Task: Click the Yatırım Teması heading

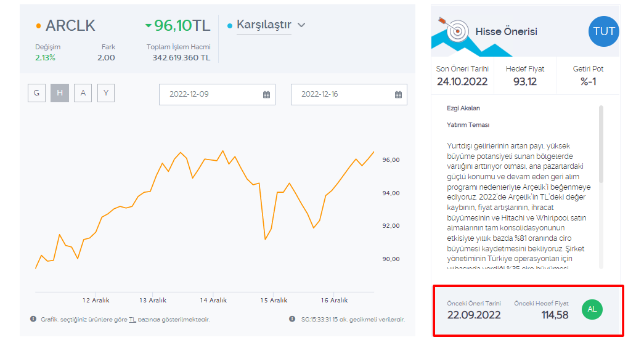Action: click(468, 125)
